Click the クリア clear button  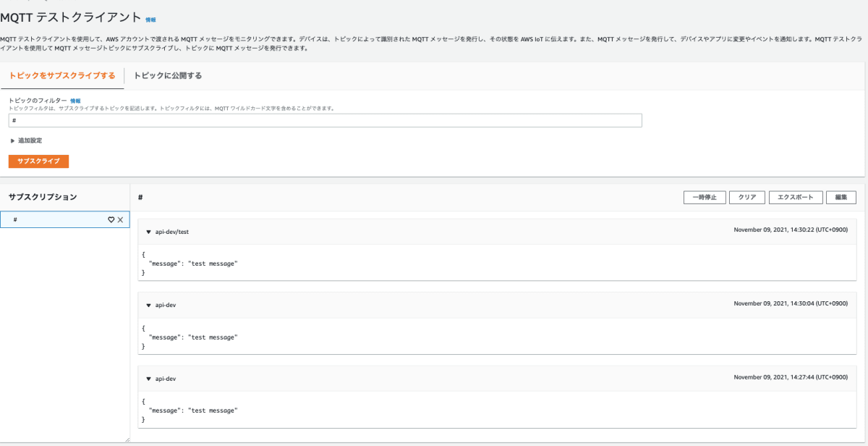(x=747, y=198)
